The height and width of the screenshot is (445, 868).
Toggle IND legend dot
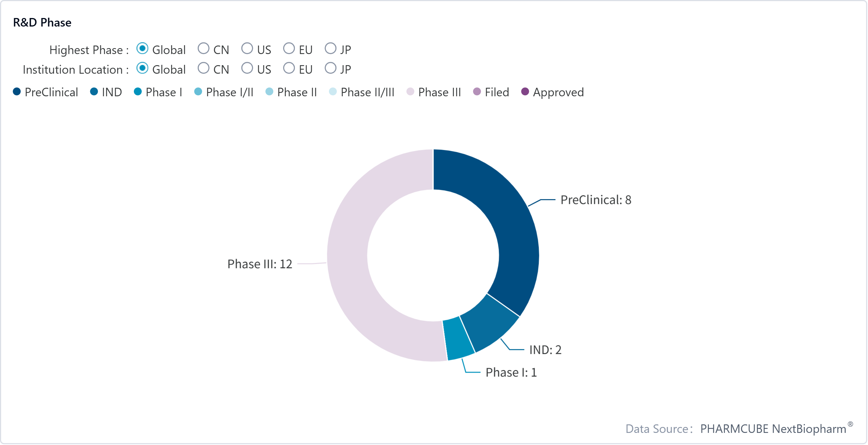[x=94, y=92]
